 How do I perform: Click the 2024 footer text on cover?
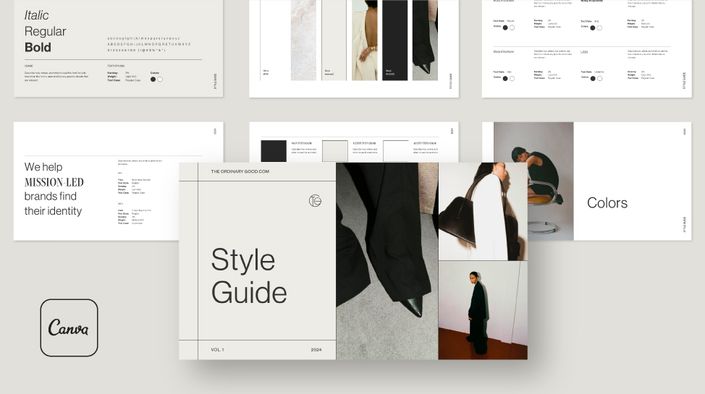coord(316,349)
